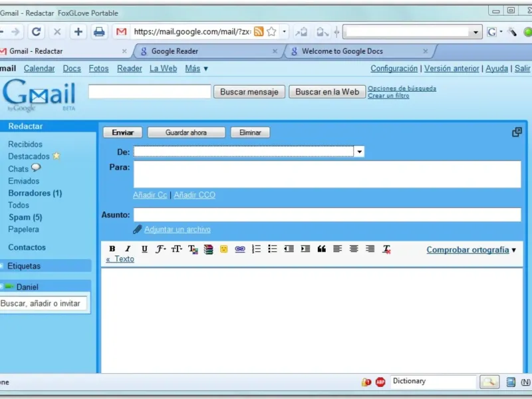Screen dimensions: 532x399
Task: Click the Buscar, añadir o invitar field
Action: tap(43, 303)
